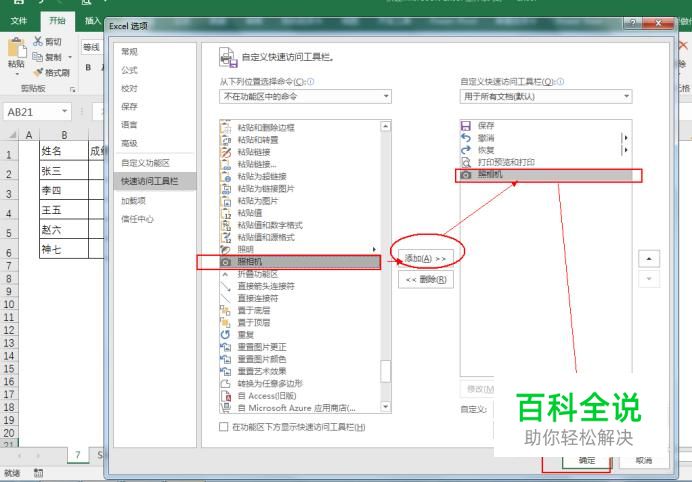Switch to the 开始 ribbon tab
The image size is (692, 482).
coord(57,21)
